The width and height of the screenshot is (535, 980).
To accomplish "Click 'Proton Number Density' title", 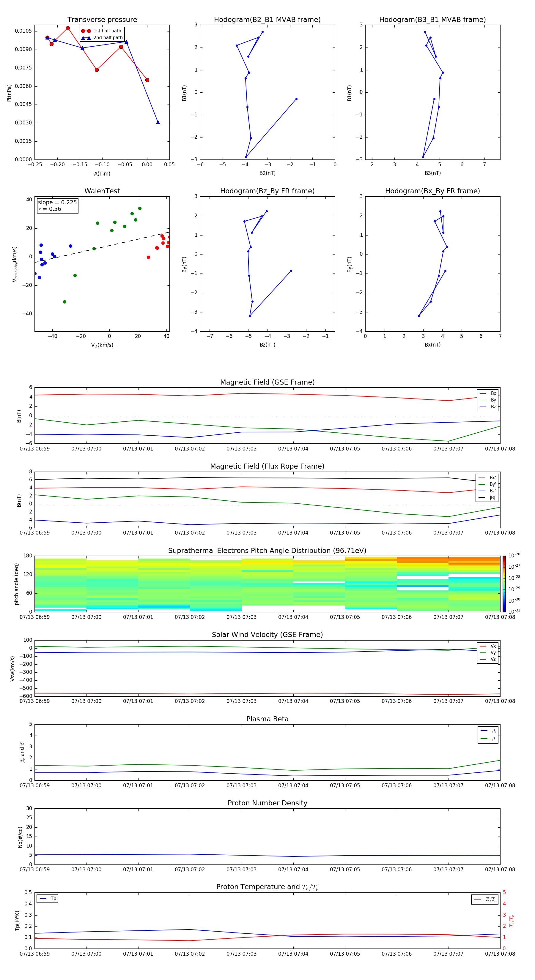I will (x=267, y=803).
